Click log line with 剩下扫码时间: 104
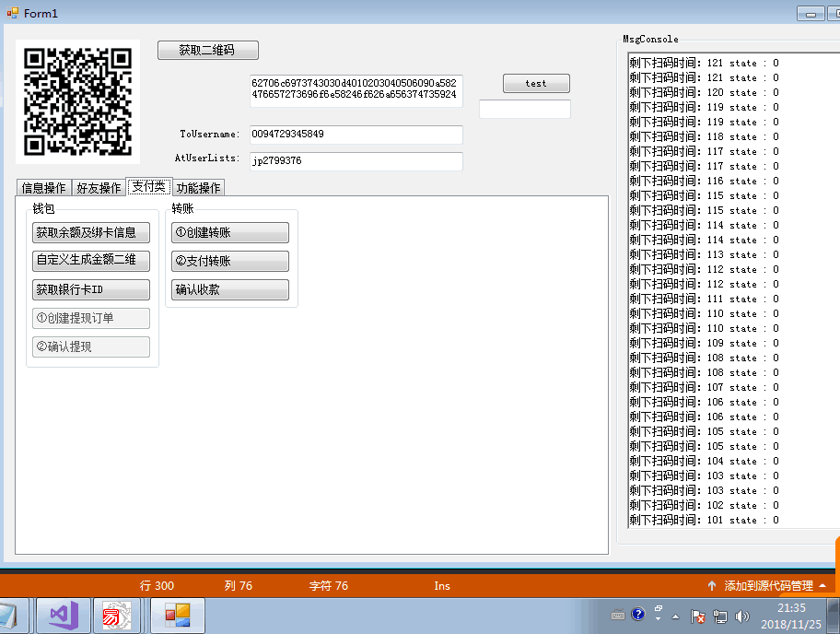The height and width of the screenshot is (634, 840). pos(704,461)
